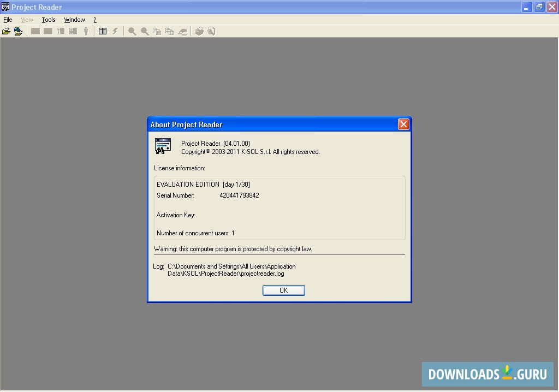
Task: Click the Activation Key label
Action: (176, 215)
